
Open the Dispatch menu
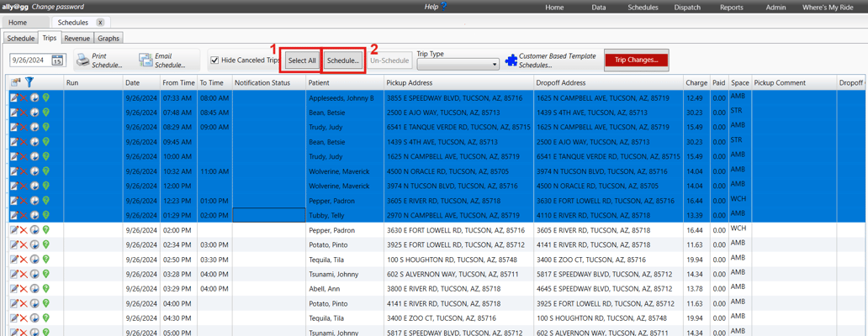tap(687, 8)
